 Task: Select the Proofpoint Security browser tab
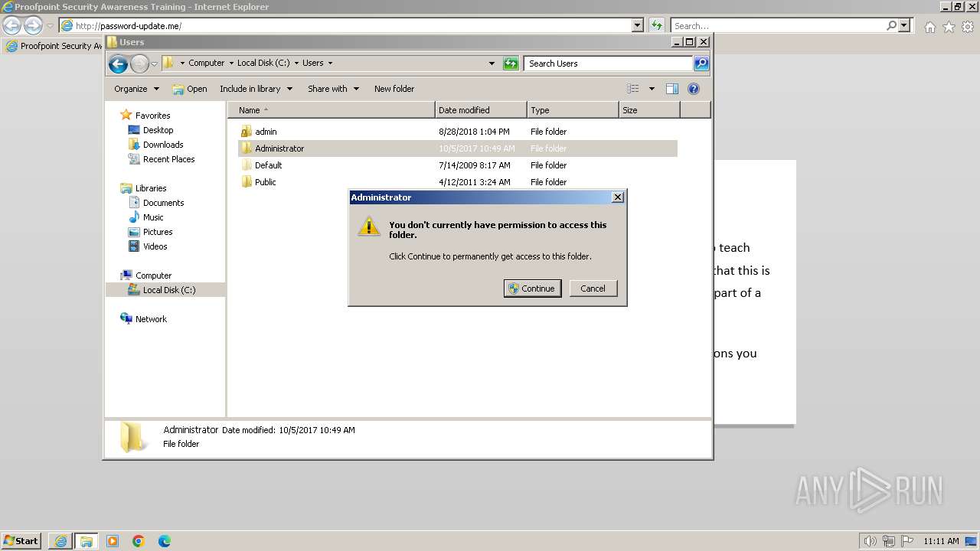tap(54, 46)
